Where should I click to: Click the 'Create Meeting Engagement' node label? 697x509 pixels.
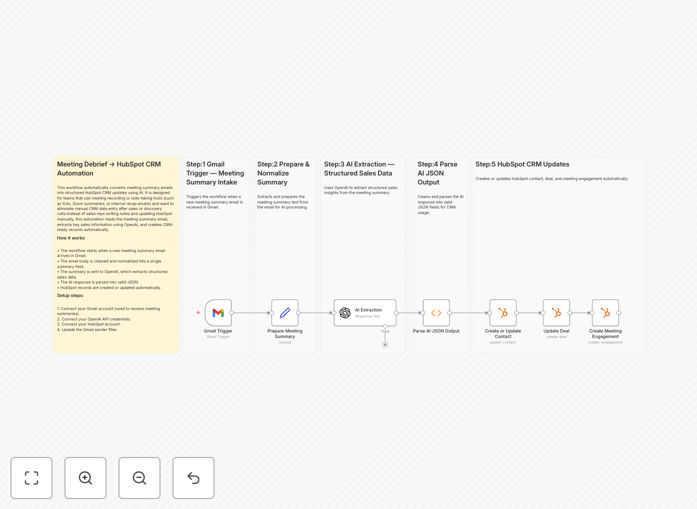coord(605,334)
